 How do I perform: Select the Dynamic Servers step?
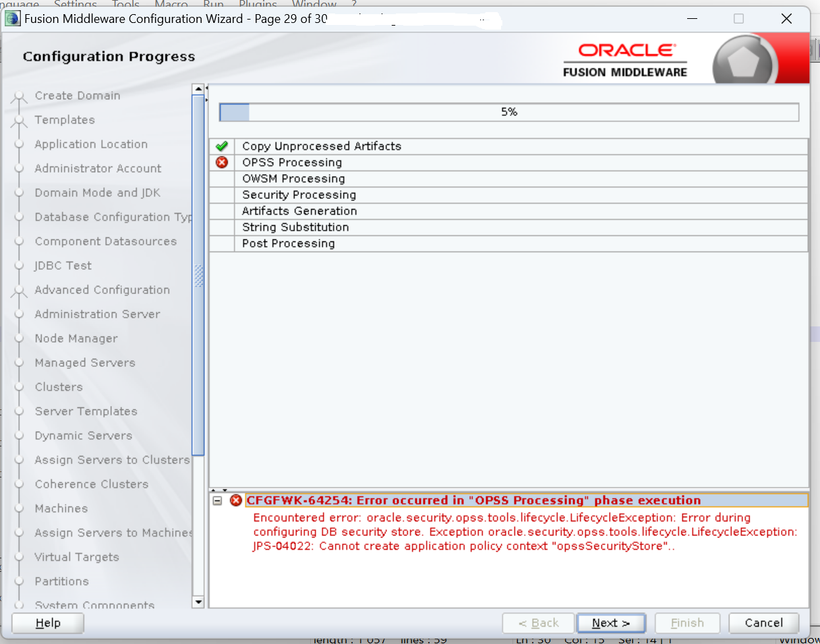pyautogui.click(x=84, y=436)
